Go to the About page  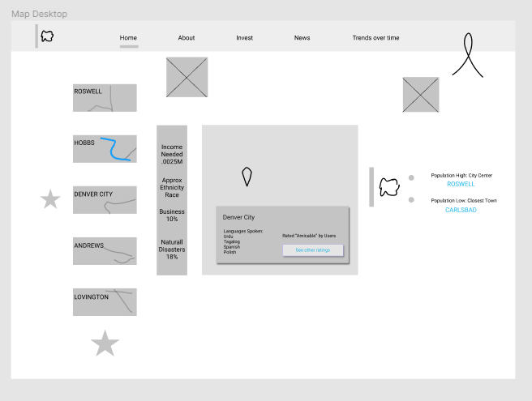coord(187,37)
